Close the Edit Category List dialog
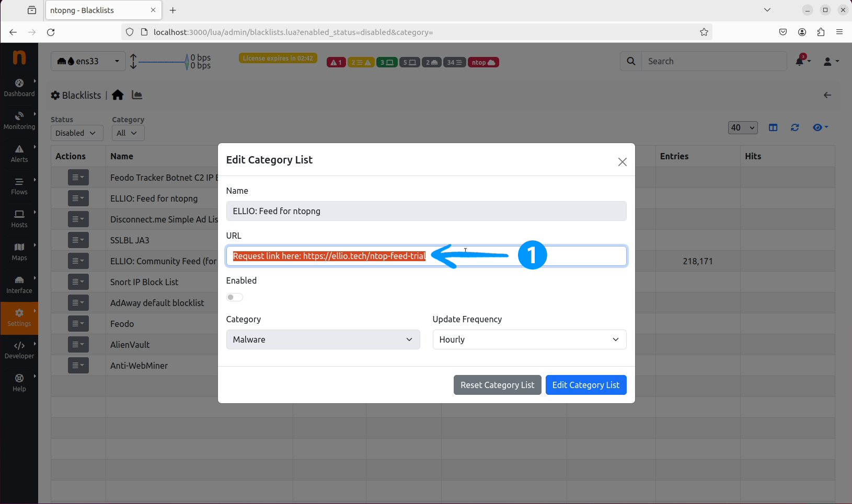852x504 pixels. [622, 162]
